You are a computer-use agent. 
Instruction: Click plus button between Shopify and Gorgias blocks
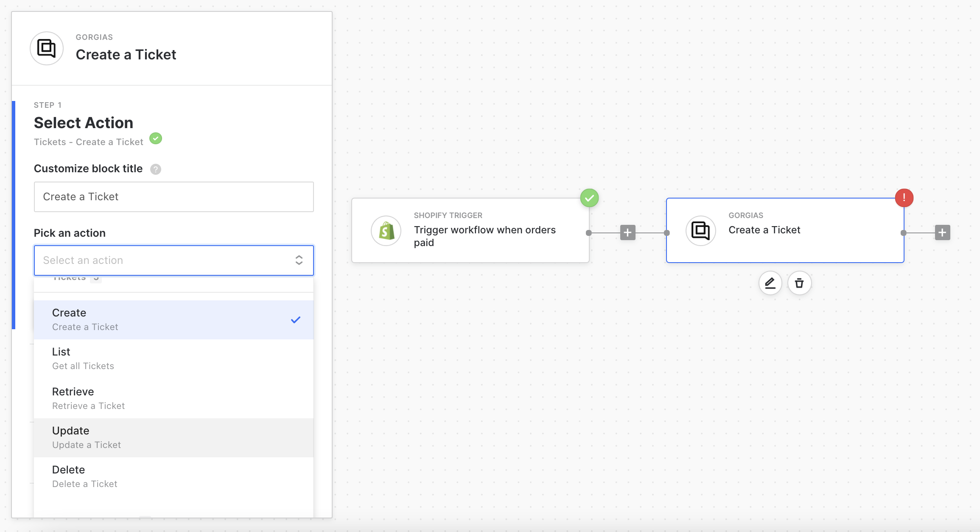627,232
